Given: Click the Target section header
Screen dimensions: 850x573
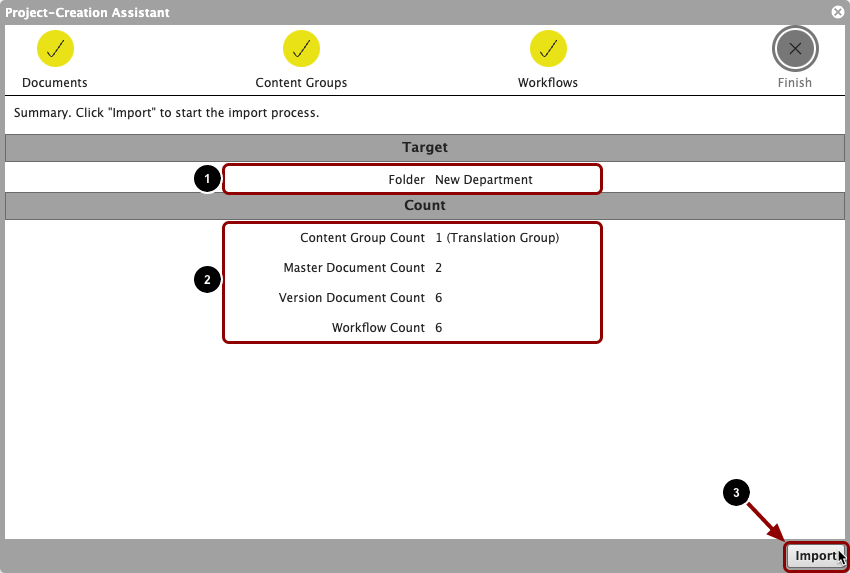Looking at the screenshot, I should 425,147.
